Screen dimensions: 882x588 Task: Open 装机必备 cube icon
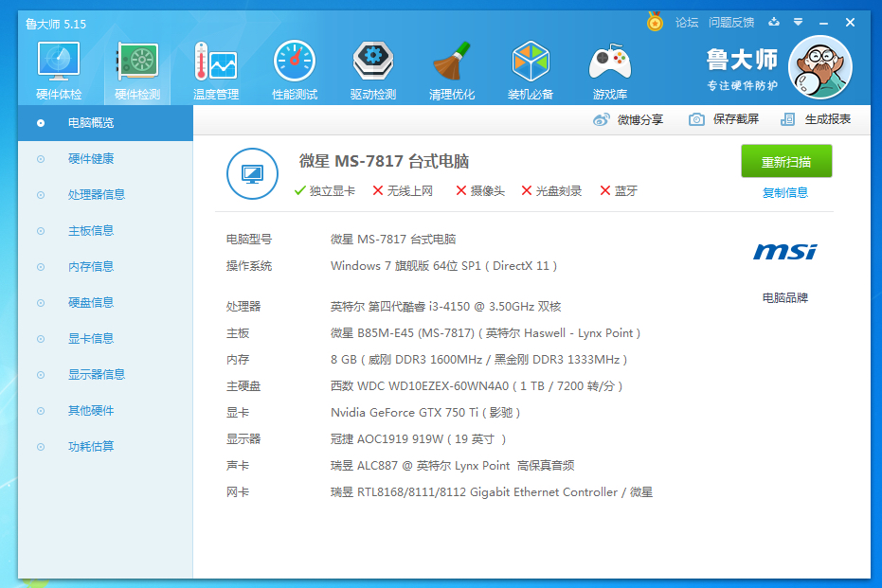[x=531, y=62]
